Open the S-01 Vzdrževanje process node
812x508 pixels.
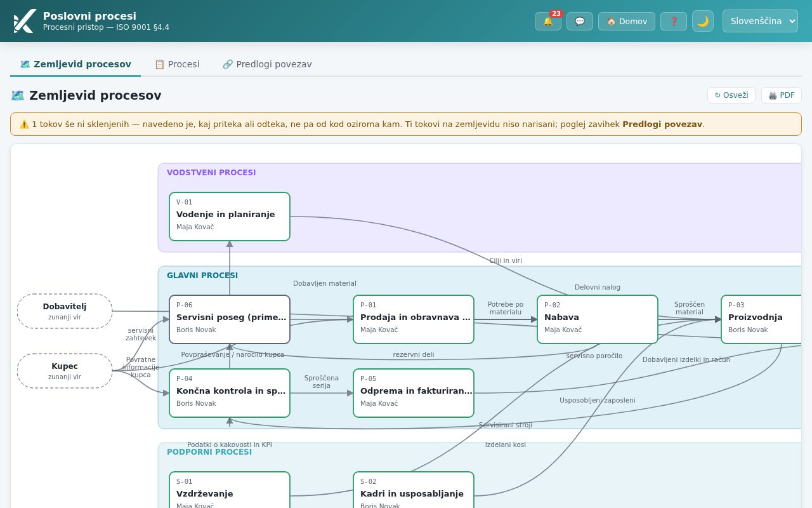(x=230, y=490)
